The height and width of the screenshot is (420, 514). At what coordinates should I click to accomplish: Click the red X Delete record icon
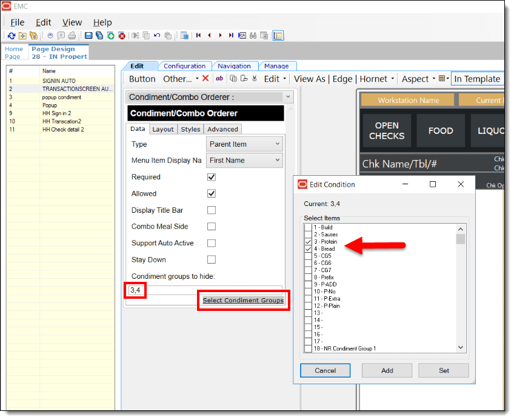(122, 36)
